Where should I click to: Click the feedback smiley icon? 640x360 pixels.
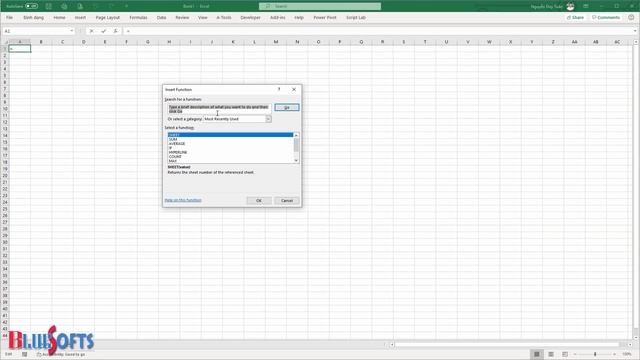pyautogui.click(x=631, y=18)
